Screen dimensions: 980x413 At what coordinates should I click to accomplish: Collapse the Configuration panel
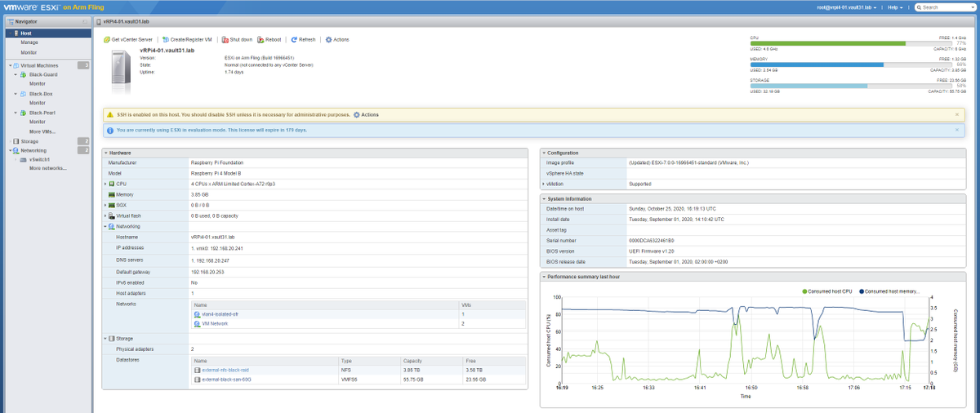click(544, 153)
